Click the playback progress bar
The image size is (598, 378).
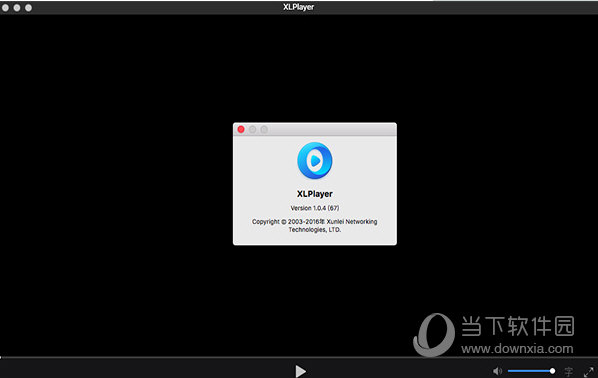[299, 357]
